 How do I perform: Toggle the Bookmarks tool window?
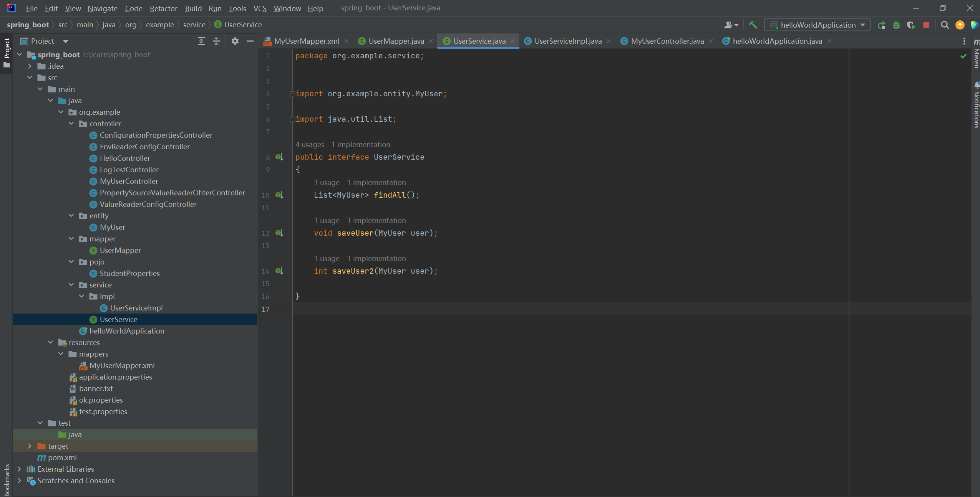[7, 480]
